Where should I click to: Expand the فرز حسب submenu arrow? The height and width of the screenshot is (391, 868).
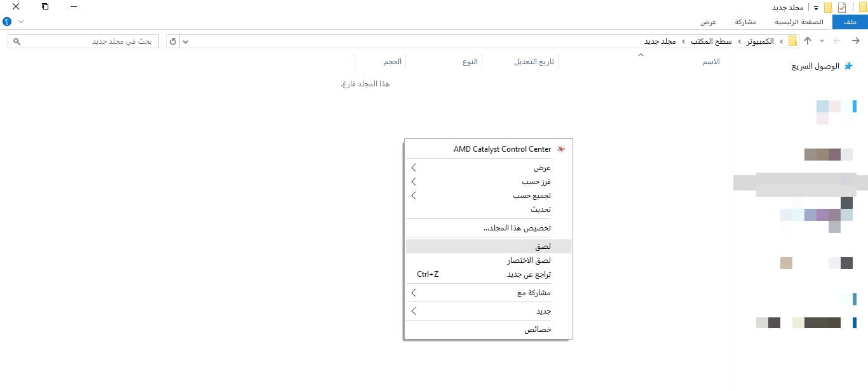tap(414, 182)
